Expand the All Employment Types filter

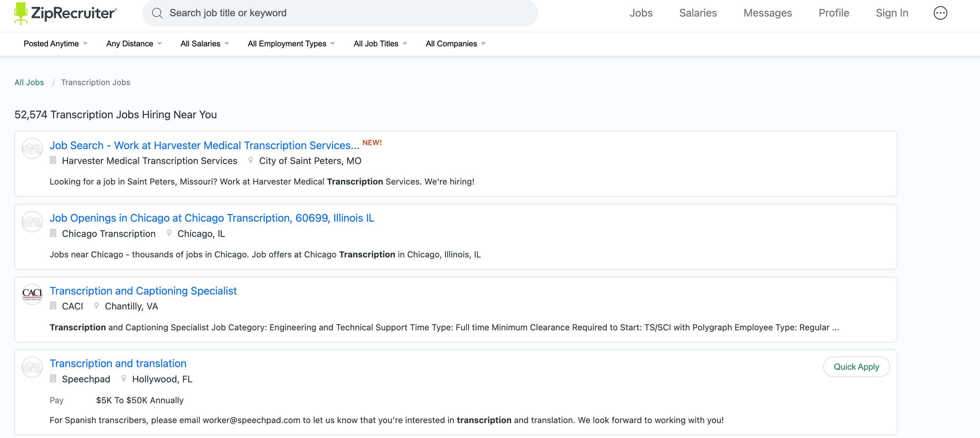(x=291, y=43)
